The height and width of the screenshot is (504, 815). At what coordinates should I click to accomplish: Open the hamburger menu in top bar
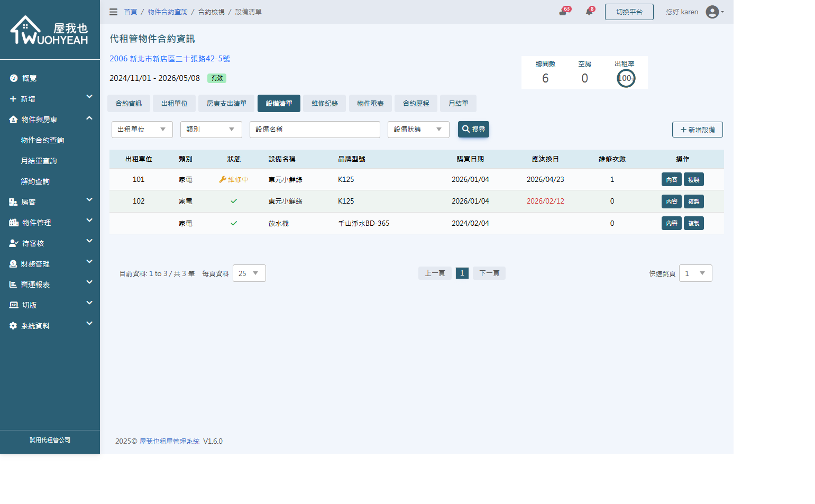tap(113, 11)
